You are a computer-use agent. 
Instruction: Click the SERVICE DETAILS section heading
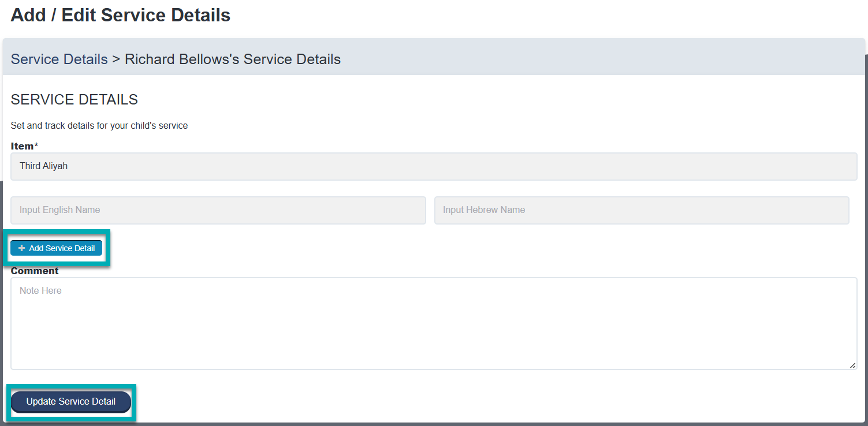74,99
